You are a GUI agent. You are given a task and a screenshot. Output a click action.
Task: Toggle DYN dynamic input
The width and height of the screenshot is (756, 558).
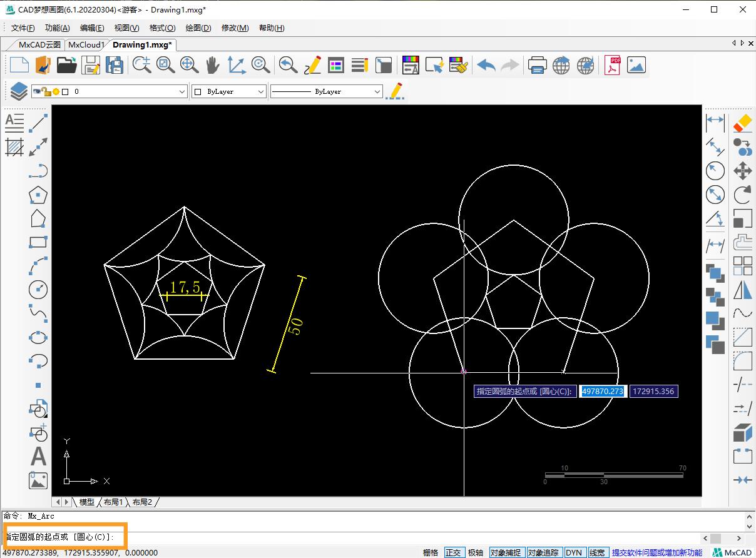(x=574, y=552)
